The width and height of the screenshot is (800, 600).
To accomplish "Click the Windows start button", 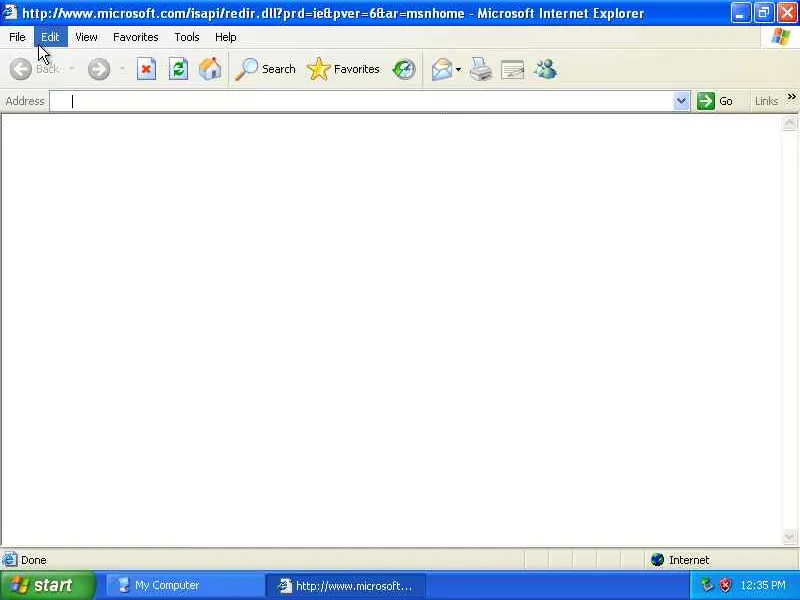I will (x=47, y=585).
